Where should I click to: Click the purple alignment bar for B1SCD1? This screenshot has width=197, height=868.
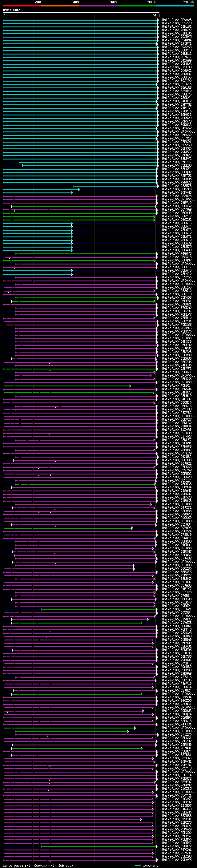pos(72,819)
